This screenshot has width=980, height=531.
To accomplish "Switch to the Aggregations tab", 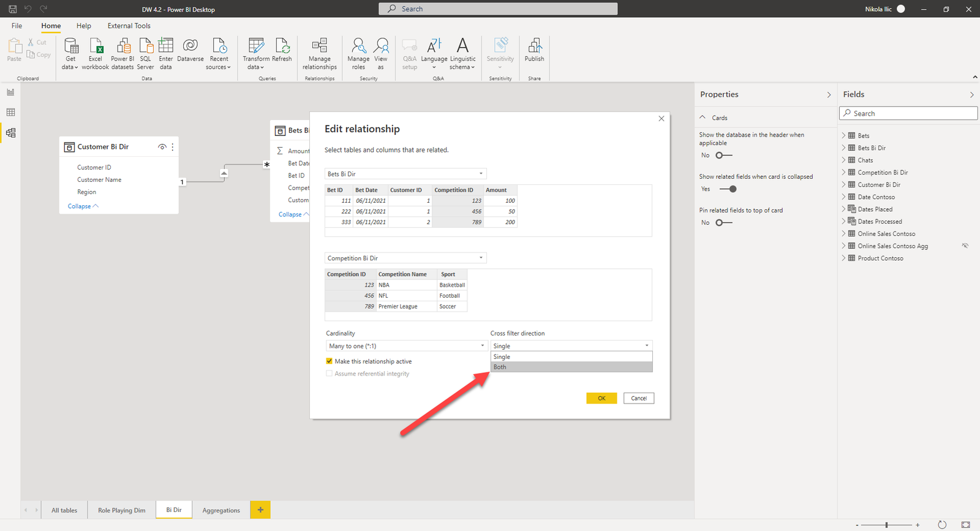I will (x=221, y=510).
